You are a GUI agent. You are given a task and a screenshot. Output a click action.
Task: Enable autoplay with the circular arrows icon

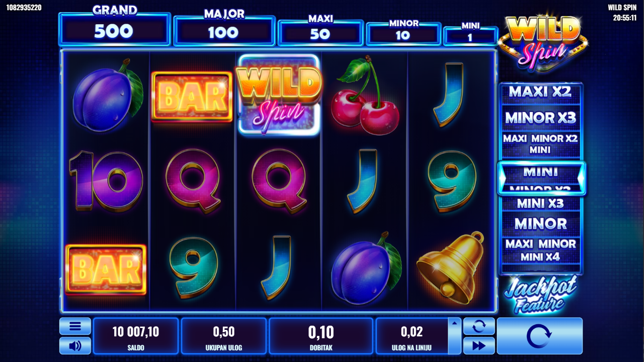[479, 326]
